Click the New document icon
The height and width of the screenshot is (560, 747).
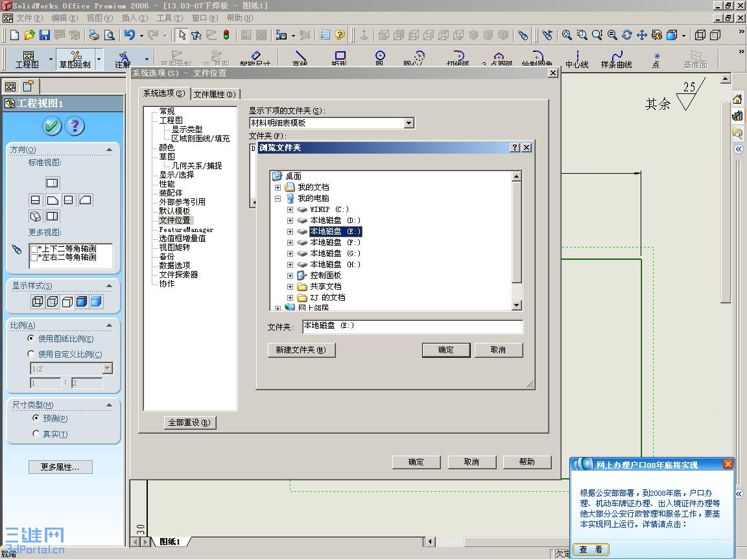(14, 35)
